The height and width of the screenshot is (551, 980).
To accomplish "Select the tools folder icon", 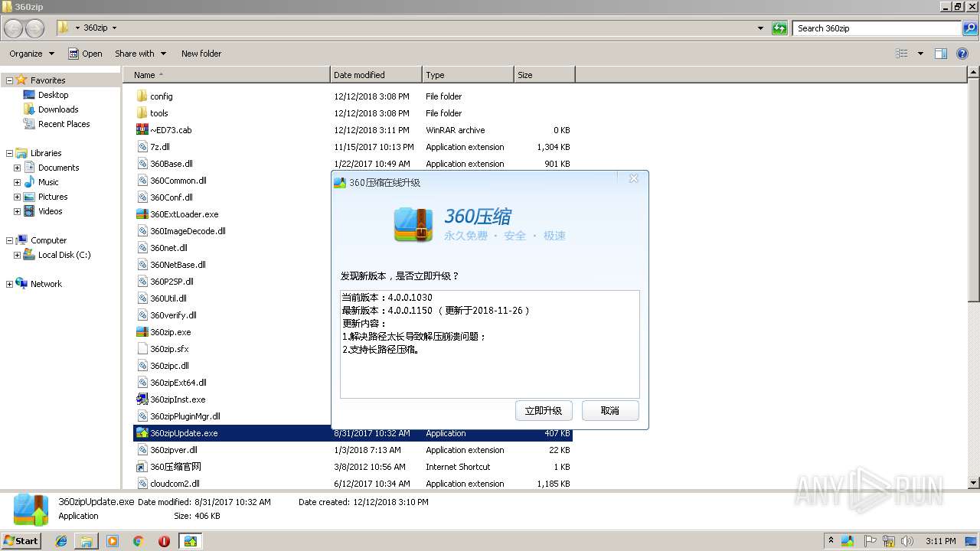I will tap(142, 113).
